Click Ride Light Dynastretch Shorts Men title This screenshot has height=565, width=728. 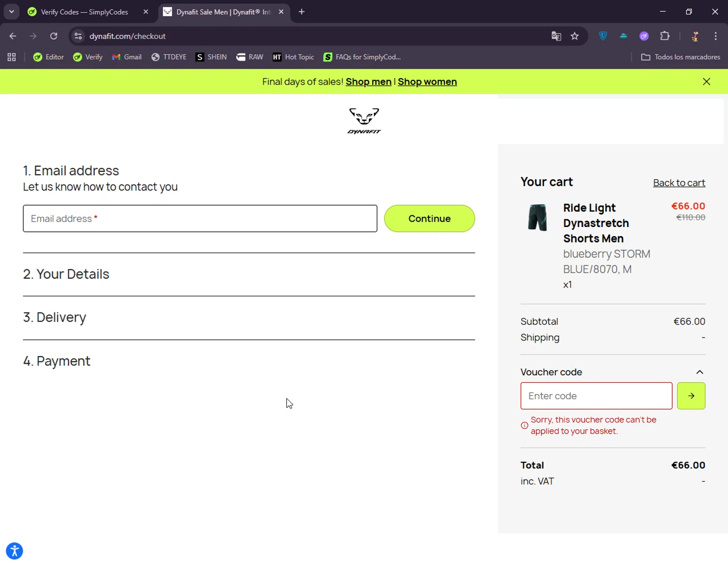coord(596,223)
